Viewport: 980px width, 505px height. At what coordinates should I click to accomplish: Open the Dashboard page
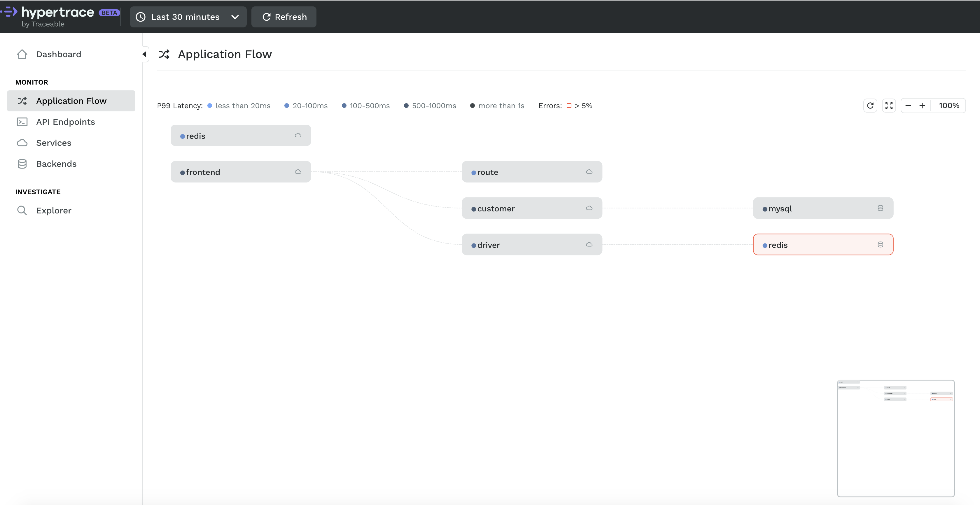click(x=58, y=55)
